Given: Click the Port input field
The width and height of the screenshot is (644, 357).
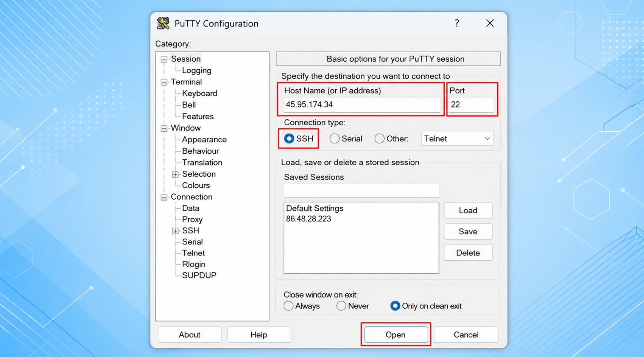Looking at the screenshot, I should pyautogui.click(x=471, y=105).
